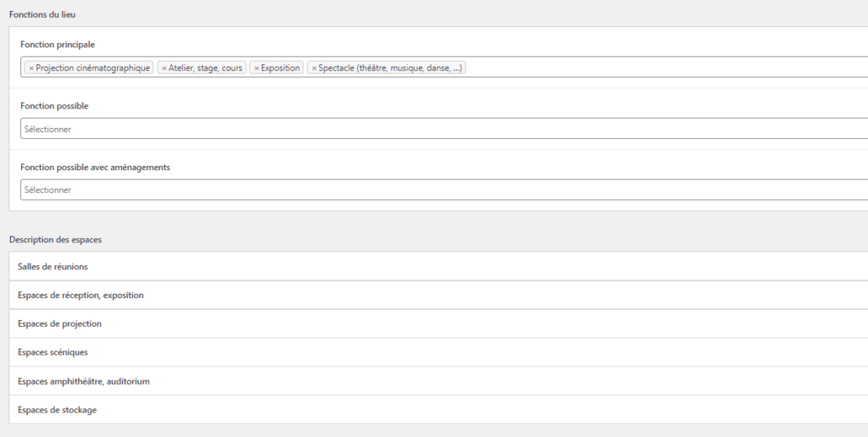Expand Espaces amphithéâtre, auditorium section
The width and height of the screenshot is (868, 437).
click(438, 381)
